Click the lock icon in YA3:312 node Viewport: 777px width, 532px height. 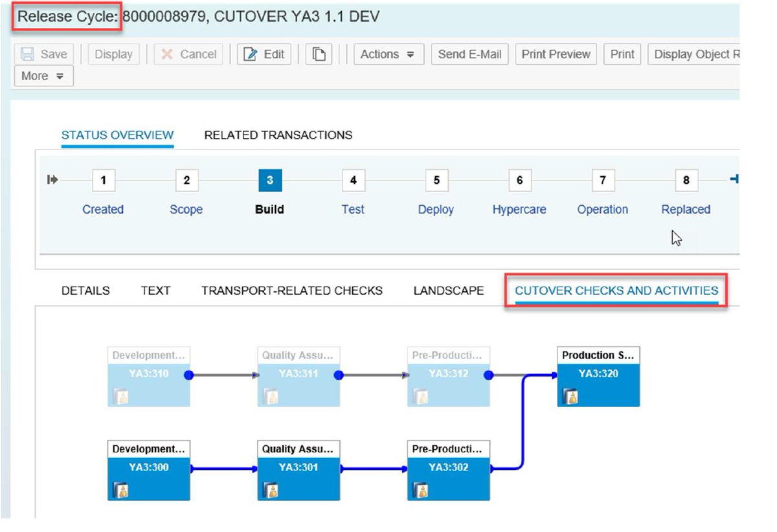[420, 397]
